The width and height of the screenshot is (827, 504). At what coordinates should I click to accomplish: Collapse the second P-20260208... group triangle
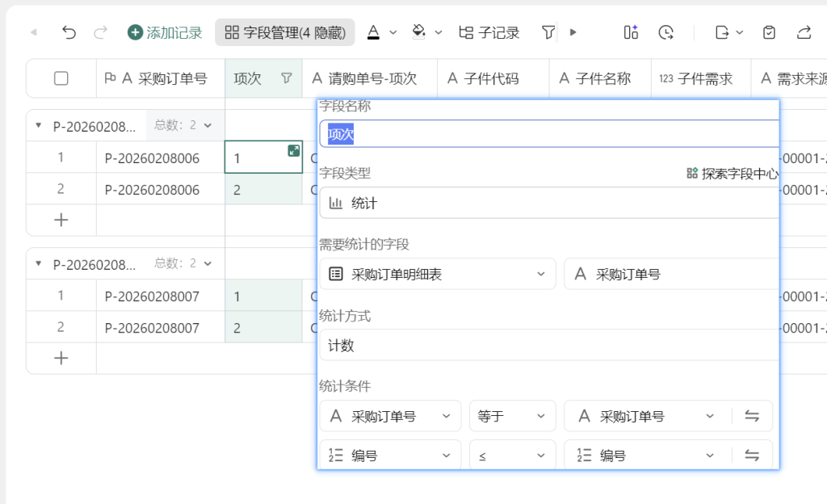tap(39, 263)
